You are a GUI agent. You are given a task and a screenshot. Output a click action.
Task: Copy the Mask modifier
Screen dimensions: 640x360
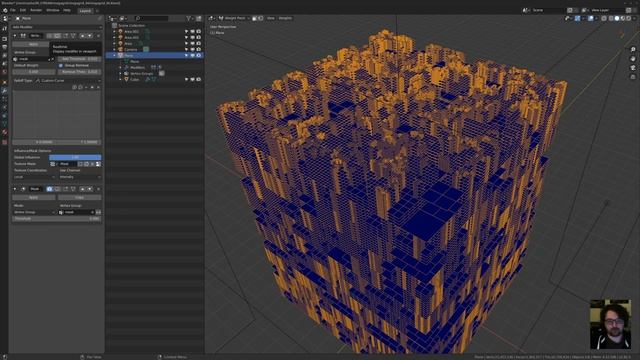tap(80, 197)
